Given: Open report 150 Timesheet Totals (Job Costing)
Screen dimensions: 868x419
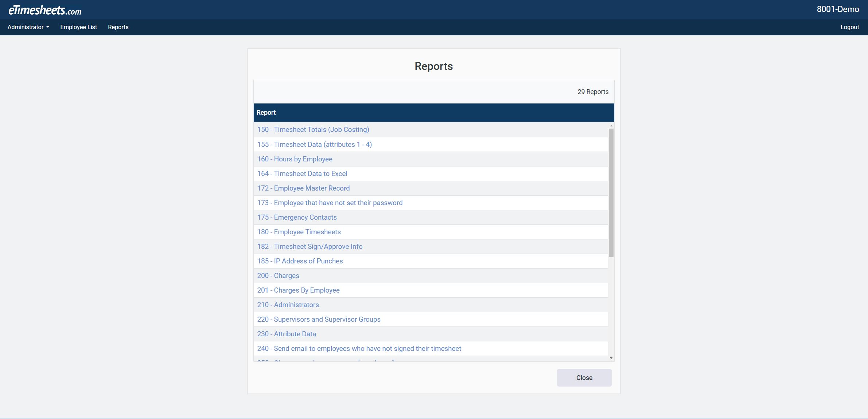Looking at the screenshot, I should (x=313, y=130).
